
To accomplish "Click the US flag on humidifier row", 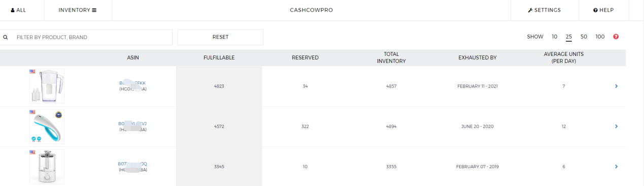I will pos(32,152).
